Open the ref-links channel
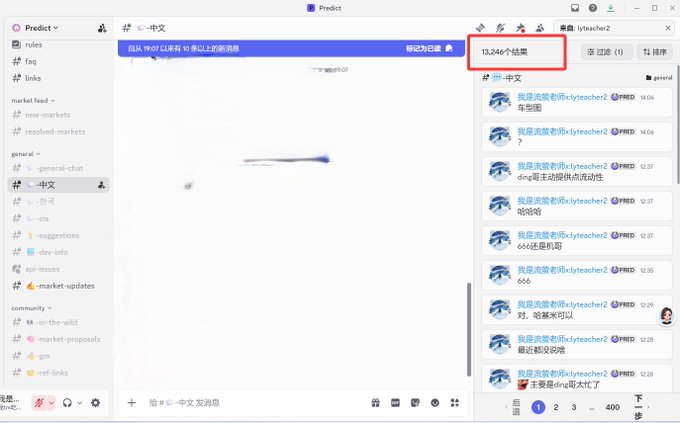 (x=59, y=373)
